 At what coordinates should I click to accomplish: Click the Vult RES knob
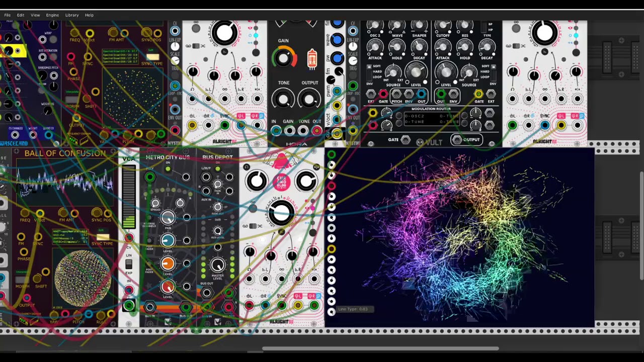point(465,25)
